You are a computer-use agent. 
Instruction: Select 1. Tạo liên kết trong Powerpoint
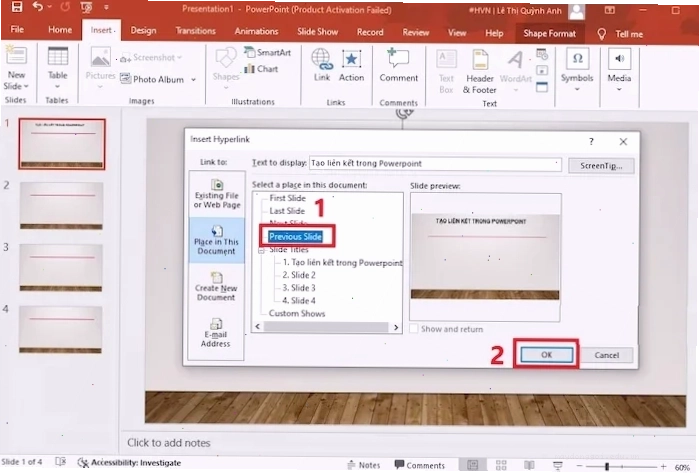[342, 263]
